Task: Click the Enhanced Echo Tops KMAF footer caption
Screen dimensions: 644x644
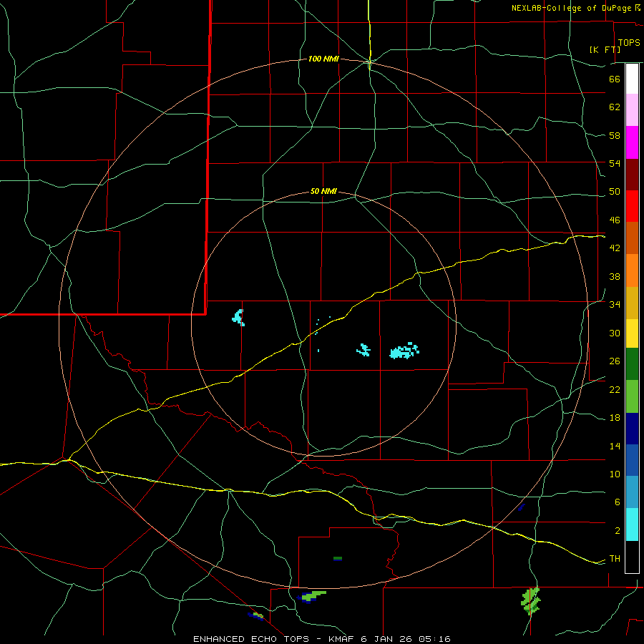Action: [x=322, y=638]
